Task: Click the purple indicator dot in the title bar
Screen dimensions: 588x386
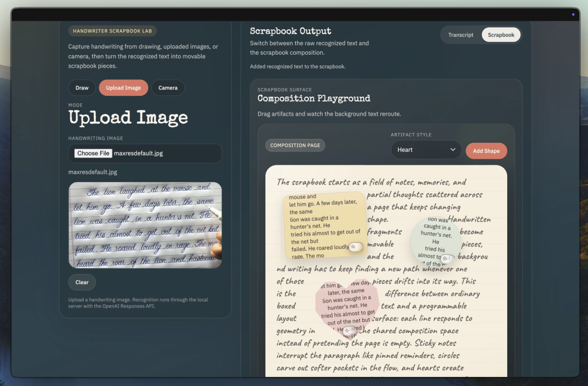Action: [x=573, y=14]
